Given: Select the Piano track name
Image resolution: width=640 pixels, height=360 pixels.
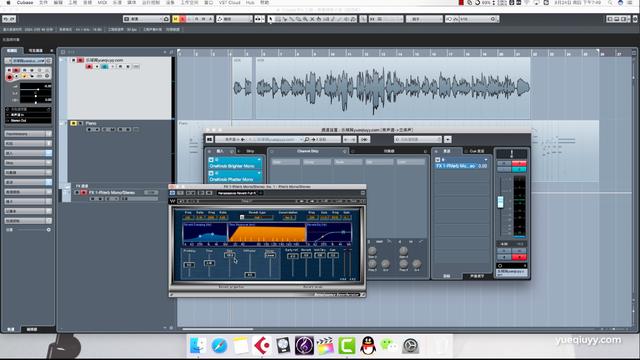Looking at the screenshot, I should [x=91, y=123].
